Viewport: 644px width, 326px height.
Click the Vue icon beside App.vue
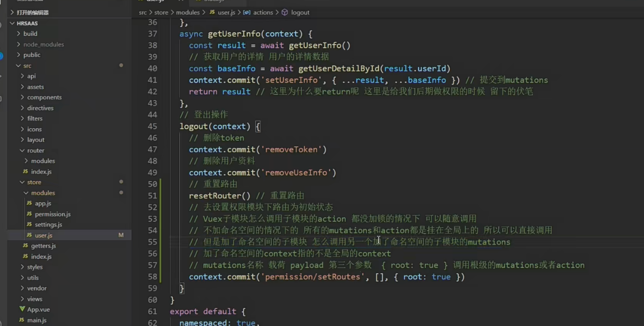pyautogui.click(x=22, y=309)
